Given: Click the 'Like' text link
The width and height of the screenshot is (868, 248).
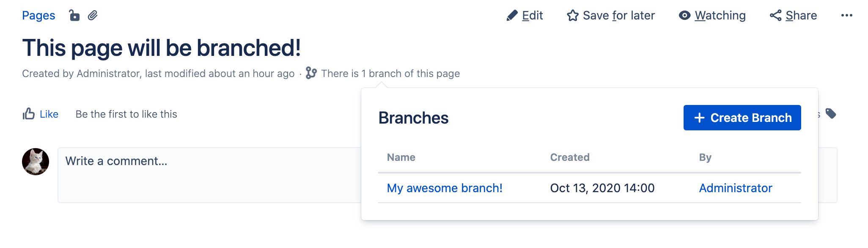Looking at the screenshot, I should point(49,114).
